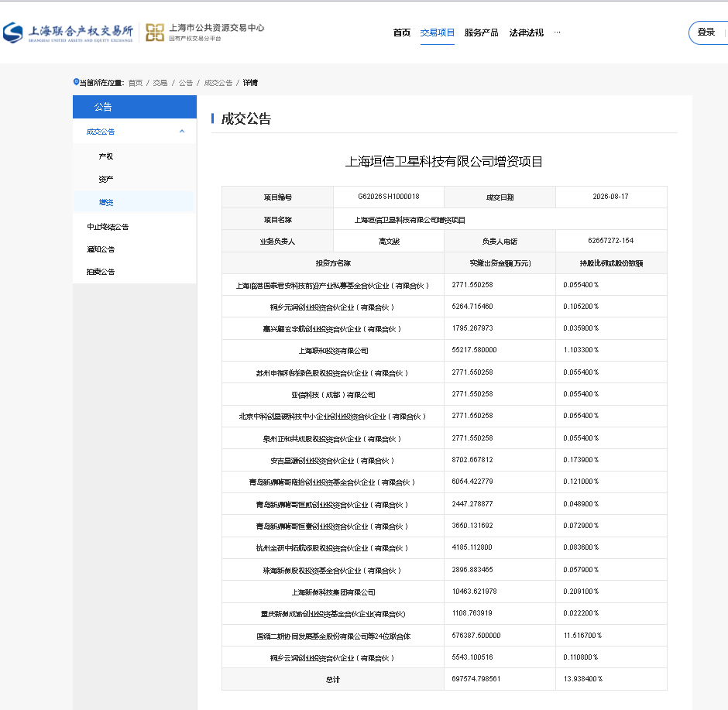The height and width of the screenshot is (710, 728).
Task: Click the amount 1108.763919
Action: [472, 613]
